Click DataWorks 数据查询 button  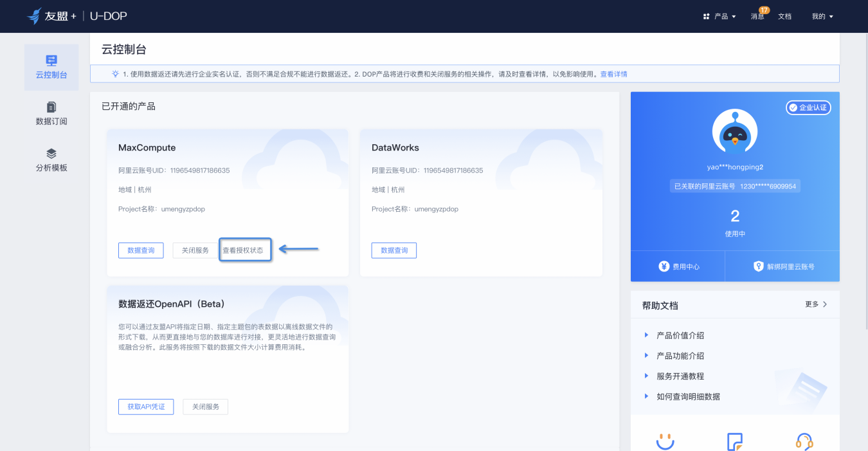point(394,250)
